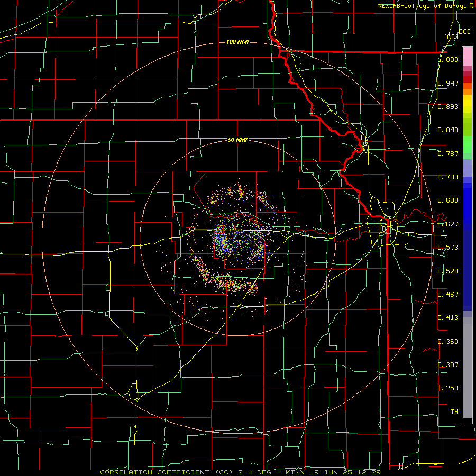Click the 19 JUN 25 date text
Viewport: 476px width, 476px height.
click(x=330, y=472)
